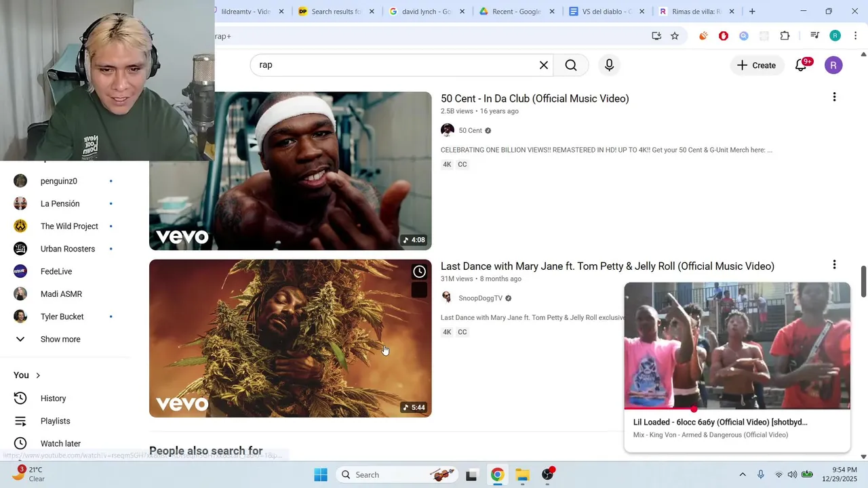Open the red stop-hand ad blocker extension
The image size is (868, 488).
[x=724, y=36]
